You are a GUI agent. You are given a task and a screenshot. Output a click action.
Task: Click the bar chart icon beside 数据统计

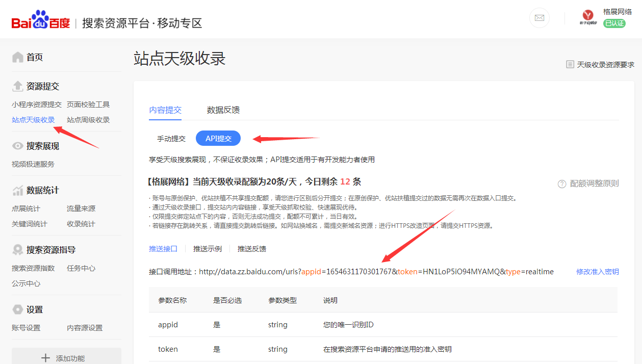[18, 191]
